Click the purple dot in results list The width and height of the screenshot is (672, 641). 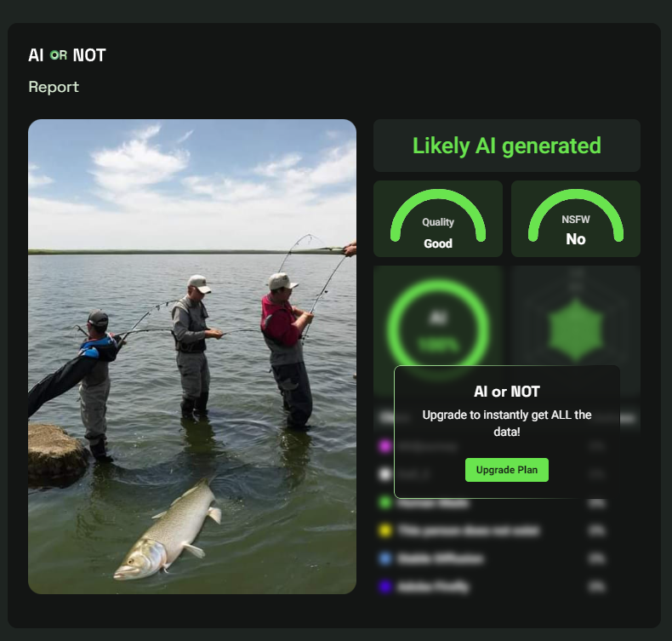(384, 587)
